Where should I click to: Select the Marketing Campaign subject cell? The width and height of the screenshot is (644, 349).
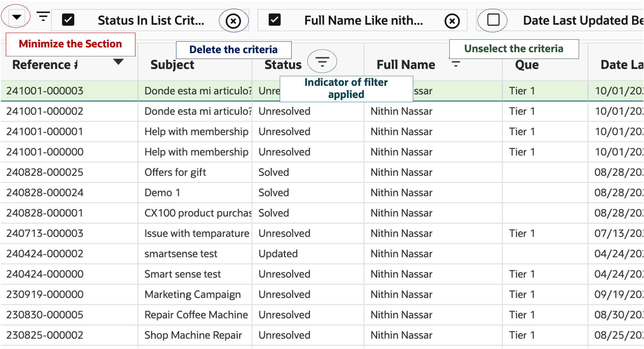pyautogui.click(x=192, y=295)
